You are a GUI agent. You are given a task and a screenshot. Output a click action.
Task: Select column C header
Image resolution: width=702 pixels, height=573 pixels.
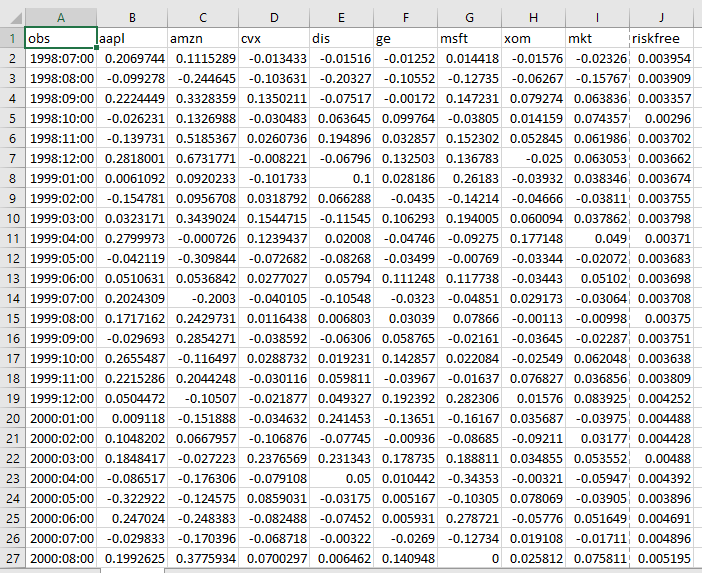(203, 17)
